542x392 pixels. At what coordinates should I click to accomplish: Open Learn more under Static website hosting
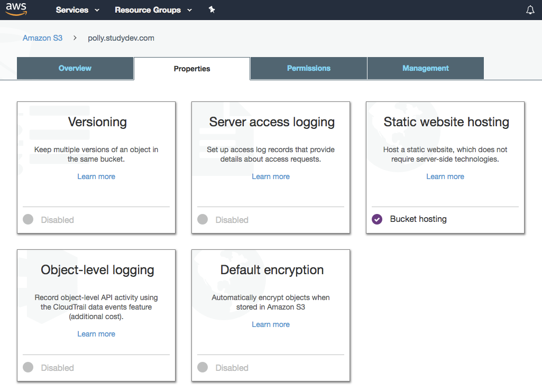point(445,176)
